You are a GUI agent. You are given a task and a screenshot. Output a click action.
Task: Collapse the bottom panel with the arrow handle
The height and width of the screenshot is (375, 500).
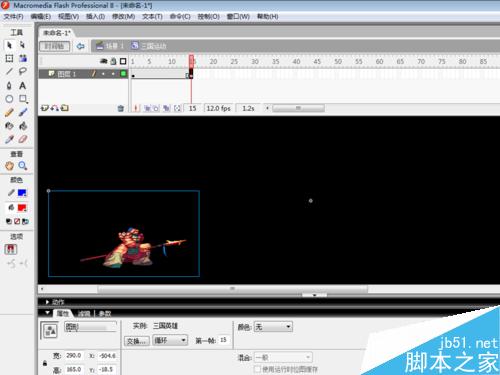tap(314, 295)
